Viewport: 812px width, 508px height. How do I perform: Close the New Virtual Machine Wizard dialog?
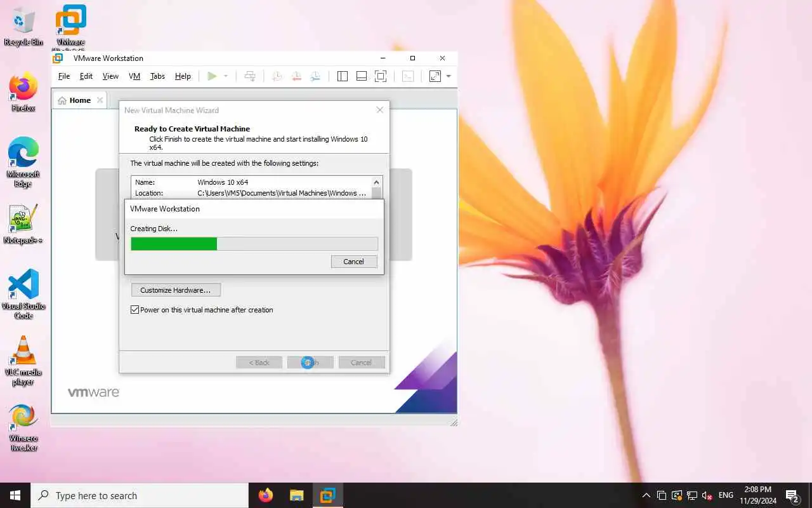point(380,110)
